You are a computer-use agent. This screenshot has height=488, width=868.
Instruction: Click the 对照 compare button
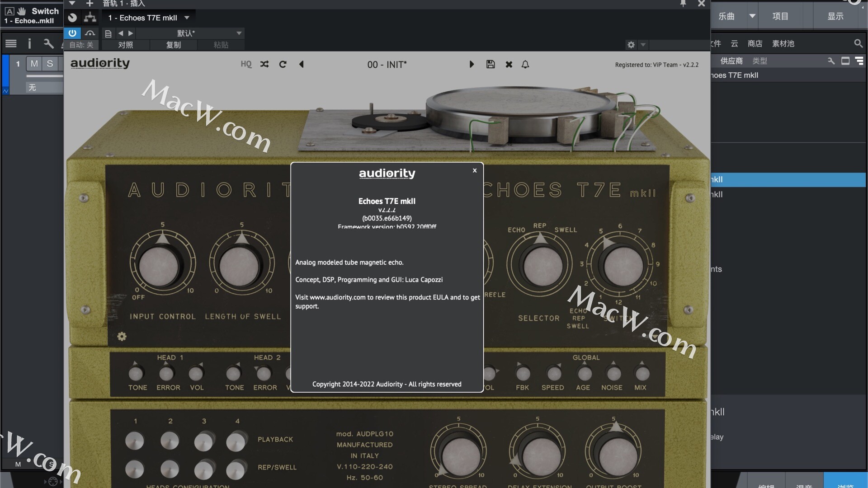[x=125, y=45]
